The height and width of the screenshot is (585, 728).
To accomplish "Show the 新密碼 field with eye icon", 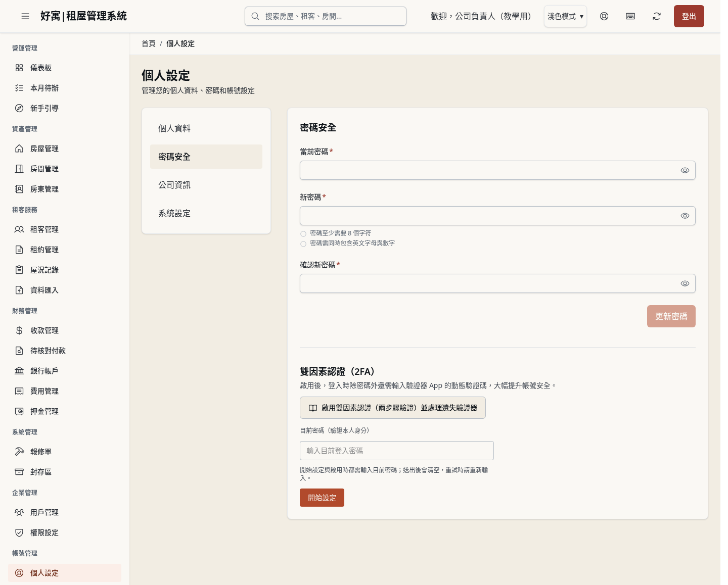I will pyautogui.click(x=685, y=216).
